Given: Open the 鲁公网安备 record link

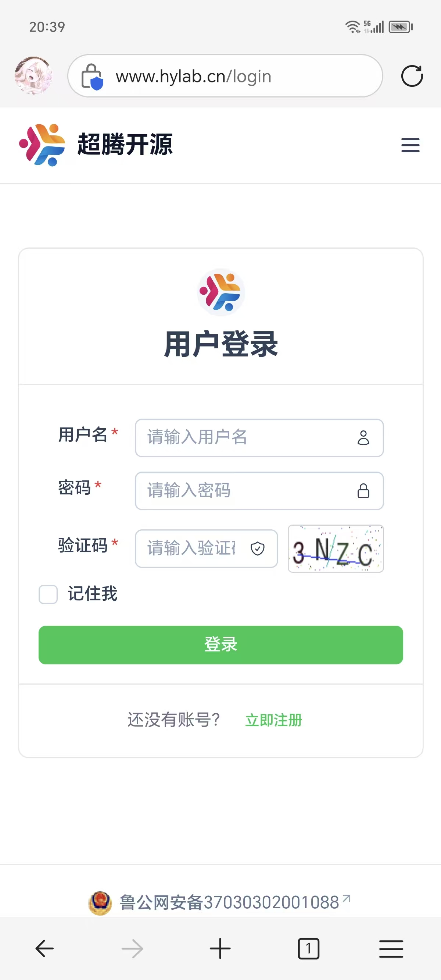Looking at the screenshot, I should point(229,902).
